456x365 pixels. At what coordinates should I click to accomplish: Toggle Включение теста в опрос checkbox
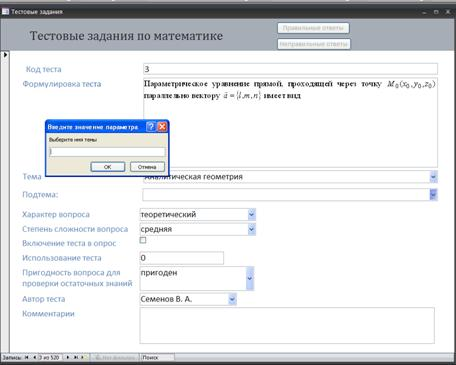[143, 240]
